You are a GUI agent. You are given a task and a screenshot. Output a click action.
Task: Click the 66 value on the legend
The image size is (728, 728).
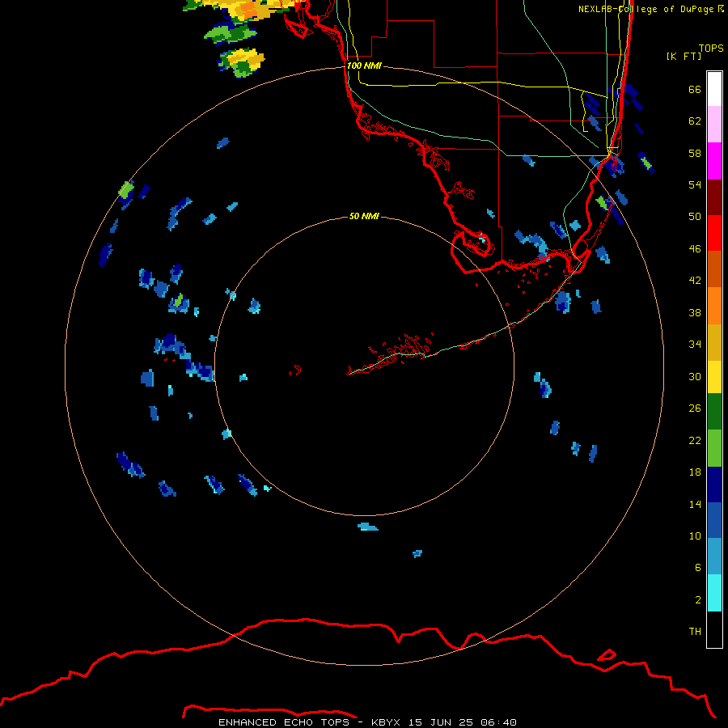click(695, 89)
